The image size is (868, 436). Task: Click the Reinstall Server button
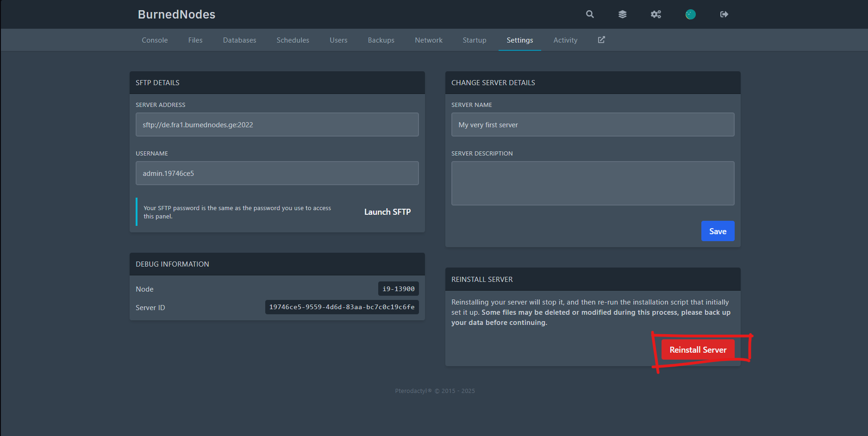(698, 349)
